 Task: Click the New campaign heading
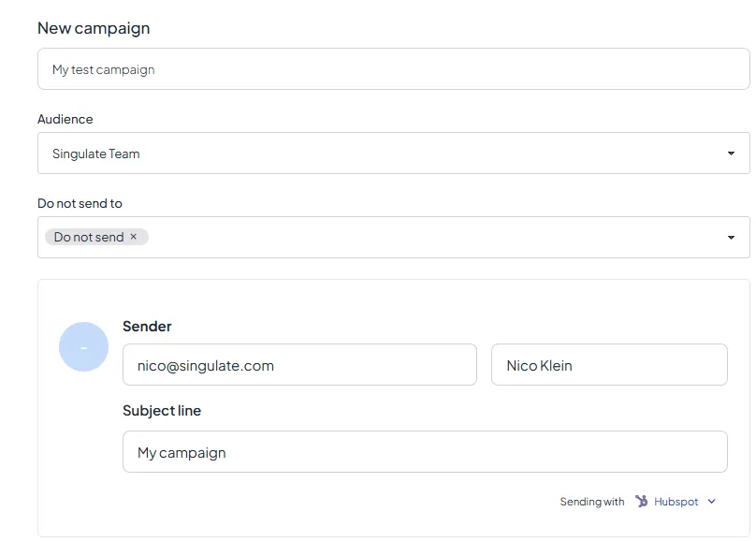(94, 28)
